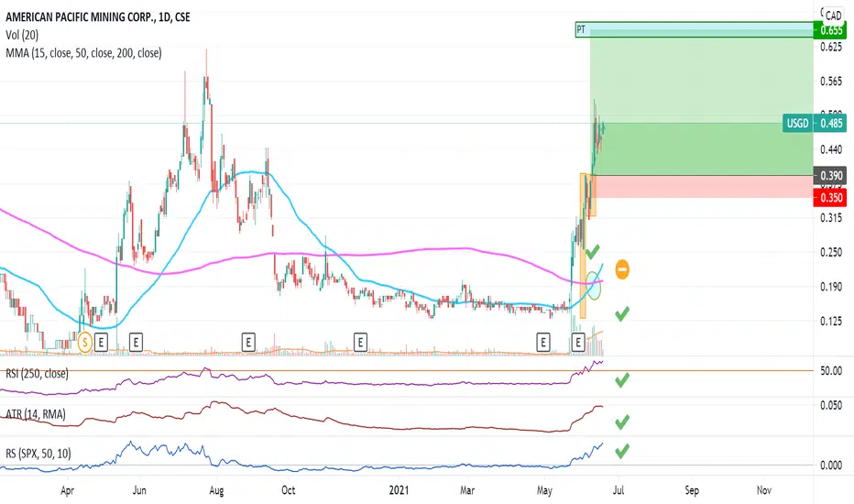Select the green checkmark near the 0.125 price level
The width and height of the screenshot is (854, 504).
(x=622, y=313)
